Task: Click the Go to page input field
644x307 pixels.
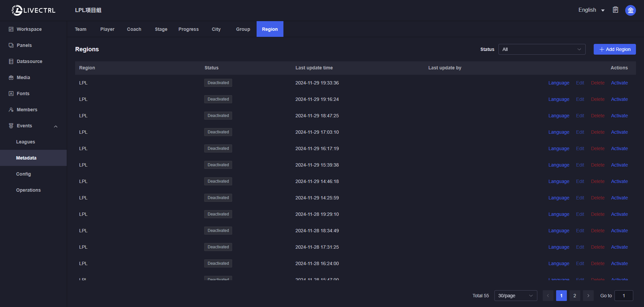Action: coord(624,296)
